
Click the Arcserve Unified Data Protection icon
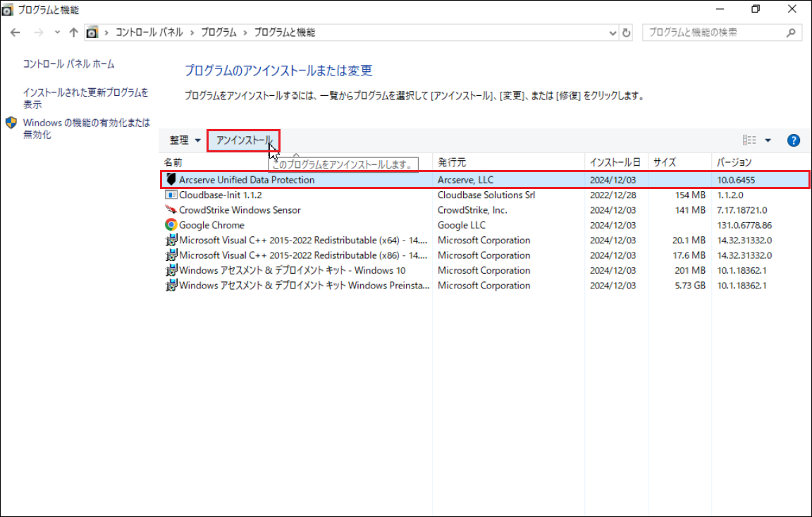coord(171,180)
